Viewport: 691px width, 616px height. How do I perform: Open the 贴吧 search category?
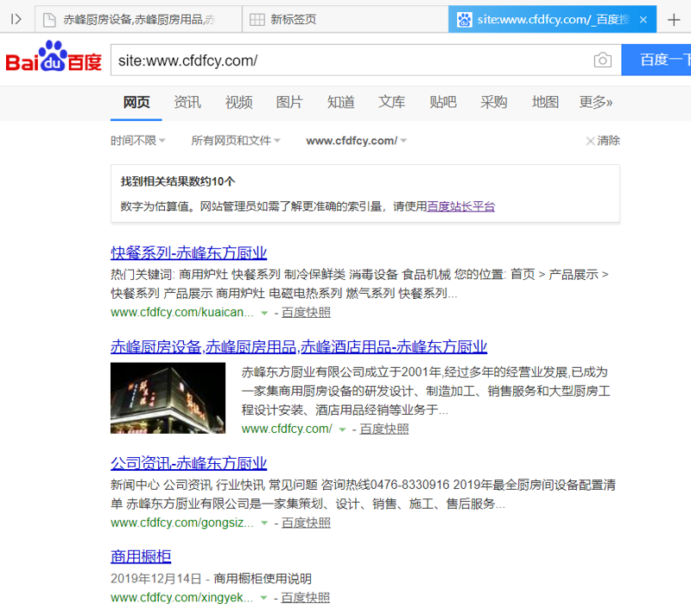click(x=443, y=102)
